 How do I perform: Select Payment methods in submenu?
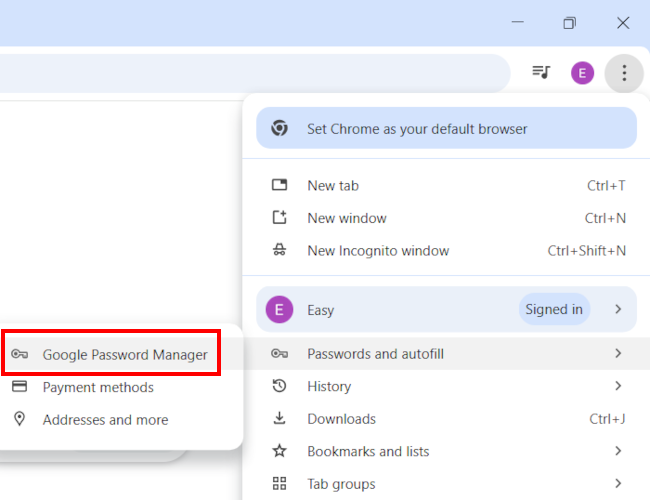pyautogui.click(x=121, y=387)
